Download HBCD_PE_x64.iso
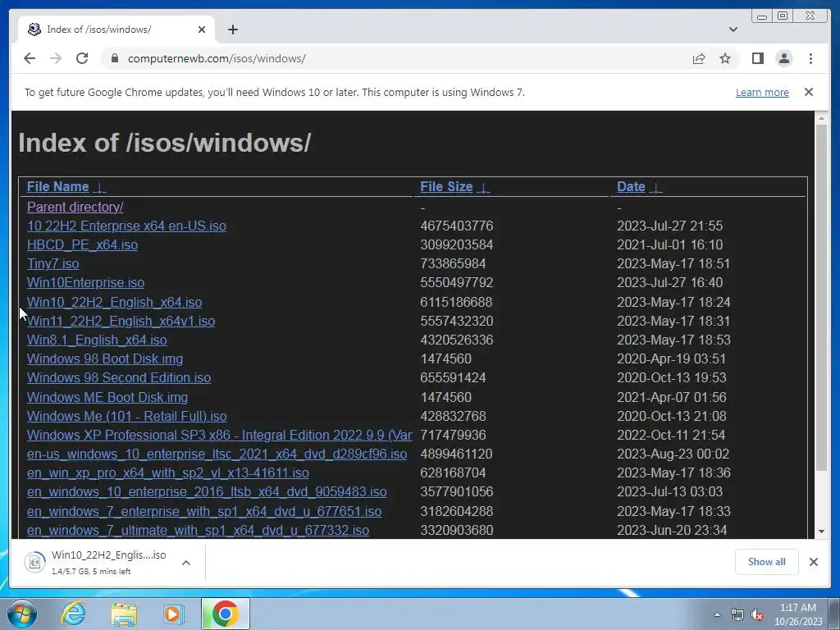 point(83,244)
